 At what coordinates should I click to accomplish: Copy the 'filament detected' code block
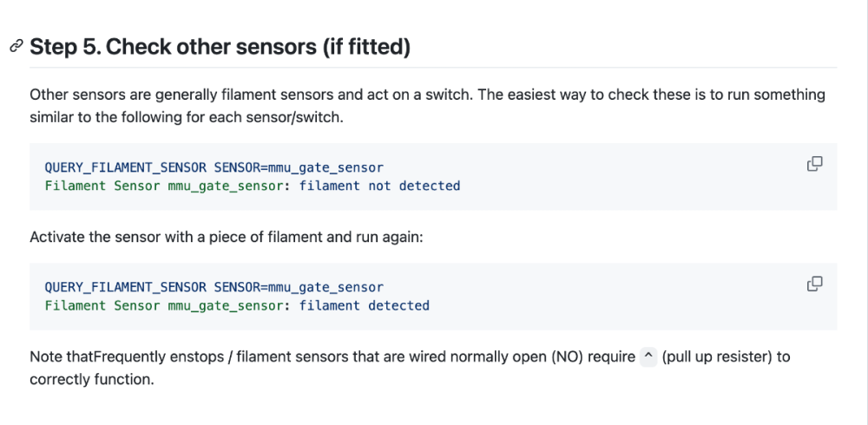coord(814,284)
